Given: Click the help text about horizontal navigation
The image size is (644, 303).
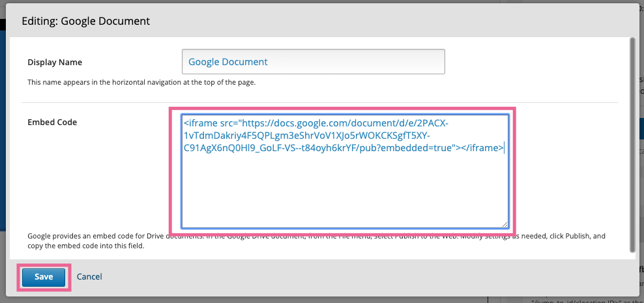Looking at the screenshot, I should point(141,82).
